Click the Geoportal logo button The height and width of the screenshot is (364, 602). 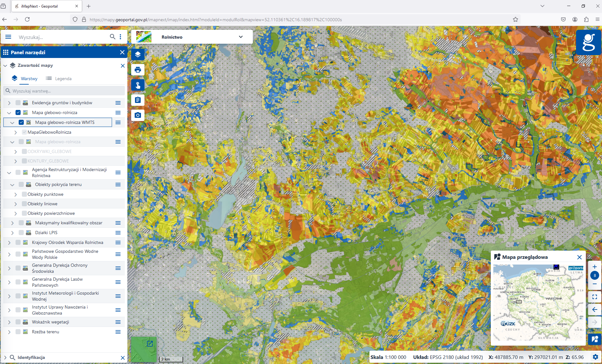pyautogui.click(x=588, y=42)
